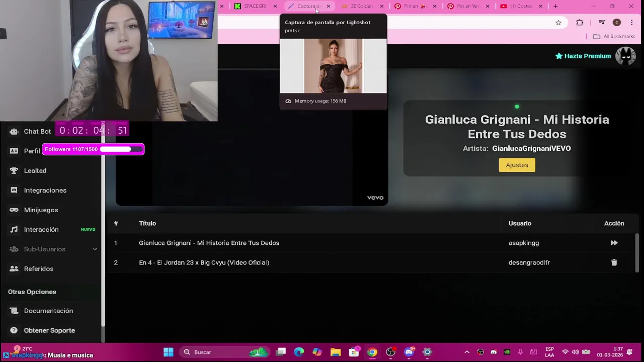Open the Documentación page
The height and width of the screenshot is (362, 644).
tap(41, 311)
